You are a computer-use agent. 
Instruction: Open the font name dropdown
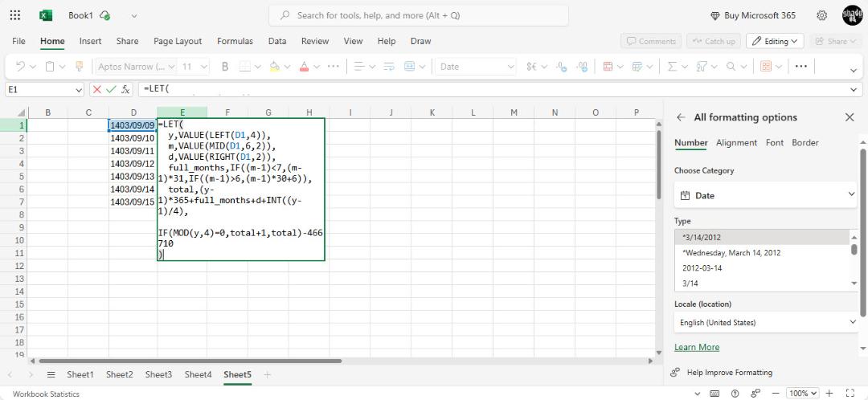pos(171,67)
